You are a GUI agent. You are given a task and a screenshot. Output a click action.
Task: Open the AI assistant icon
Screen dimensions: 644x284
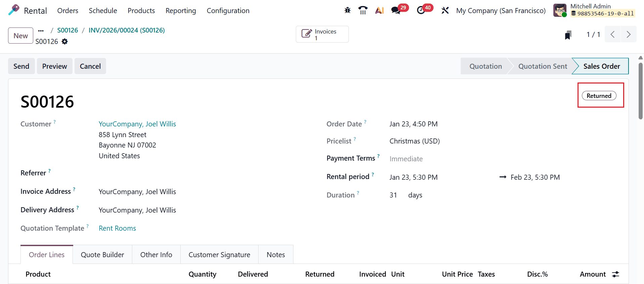[x=379, y=10]
